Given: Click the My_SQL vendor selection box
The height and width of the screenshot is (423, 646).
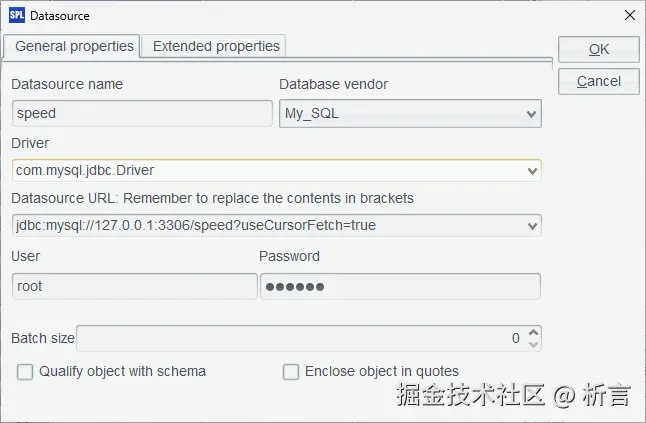Looking at the screenshot, I should tap(400, 114).
